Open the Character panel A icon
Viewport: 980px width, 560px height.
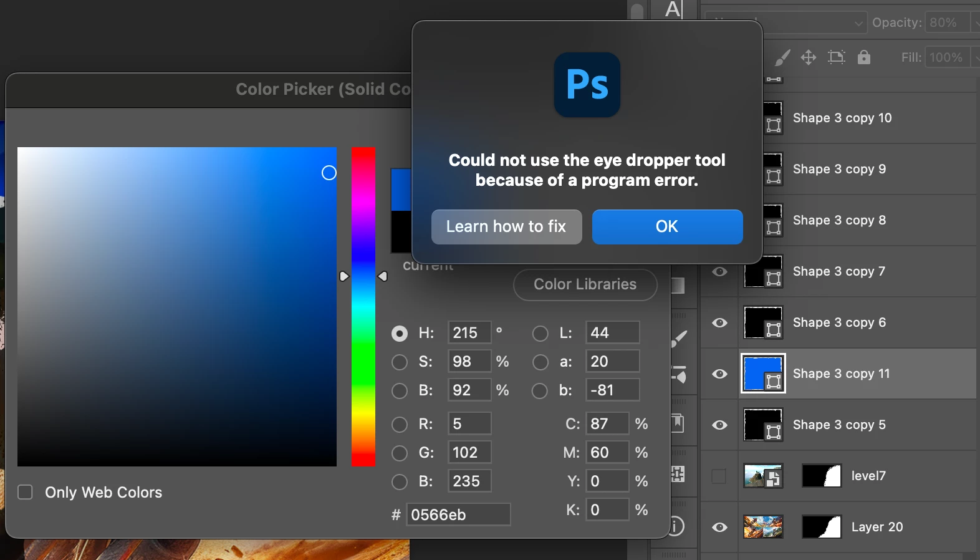(673, 9)
